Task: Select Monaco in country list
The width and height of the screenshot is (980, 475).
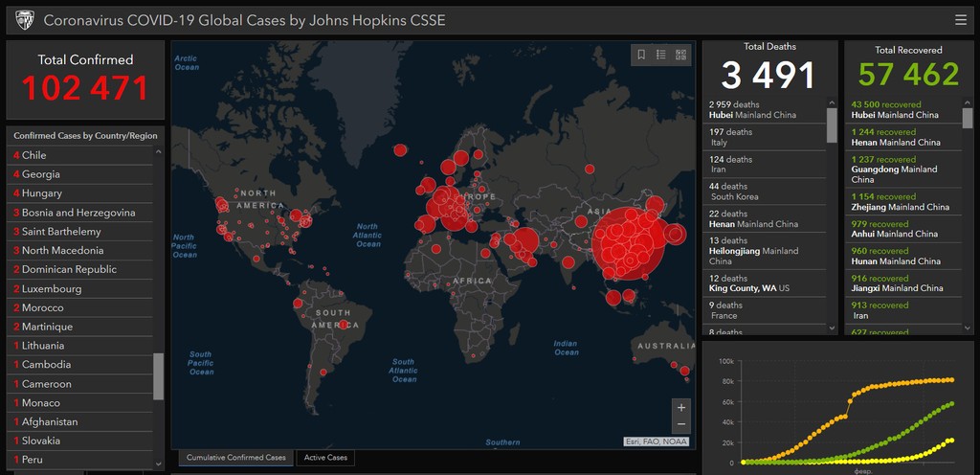Action: point(79,402)
